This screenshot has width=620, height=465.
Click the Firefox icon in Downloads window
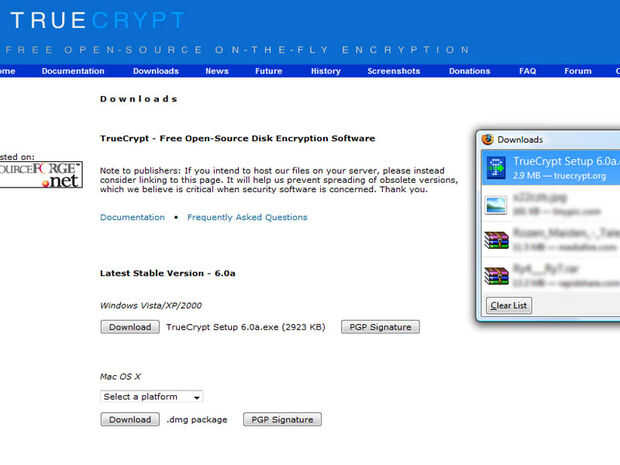pos(488,140)
